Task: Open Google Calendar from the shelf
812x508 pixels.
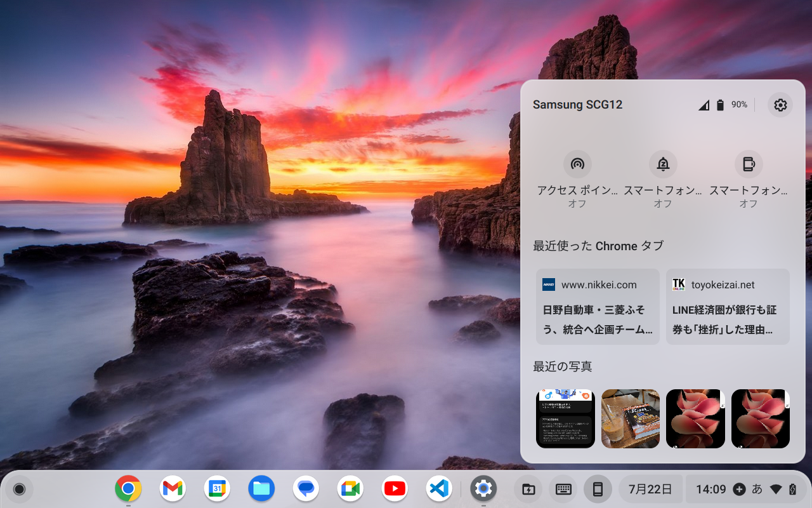Action: point(217,489)
